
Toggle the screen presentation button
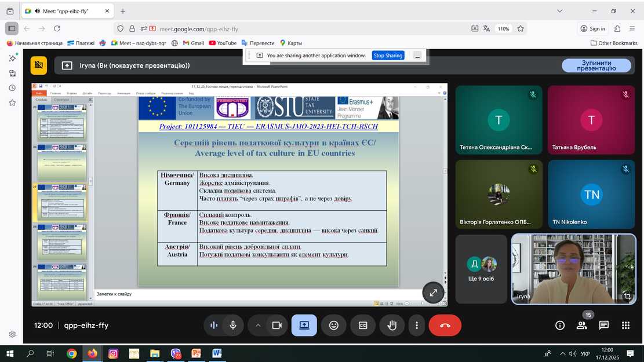point(304,326)
